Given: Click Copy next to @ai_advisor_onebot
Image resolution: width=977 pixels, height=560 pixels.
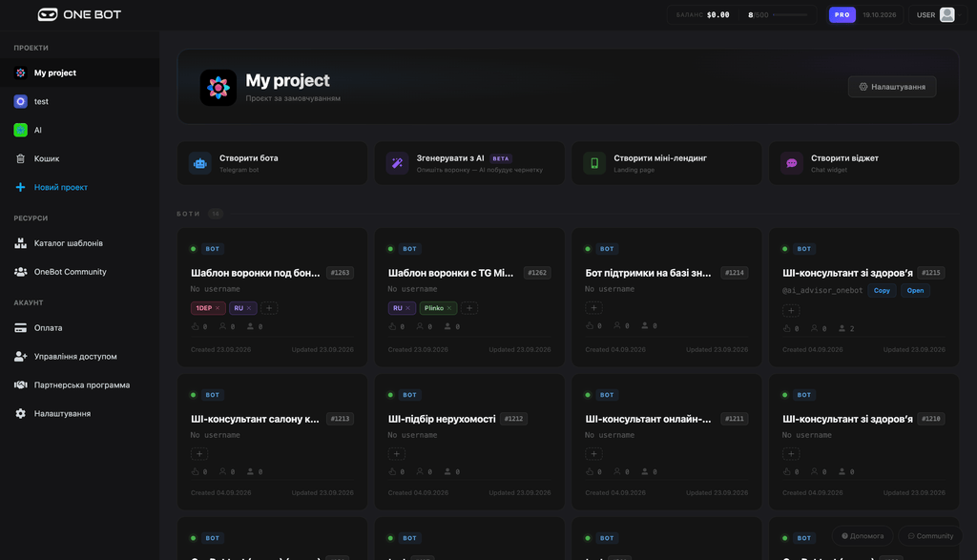Looking at the screenshot, I should click(882, 291).
